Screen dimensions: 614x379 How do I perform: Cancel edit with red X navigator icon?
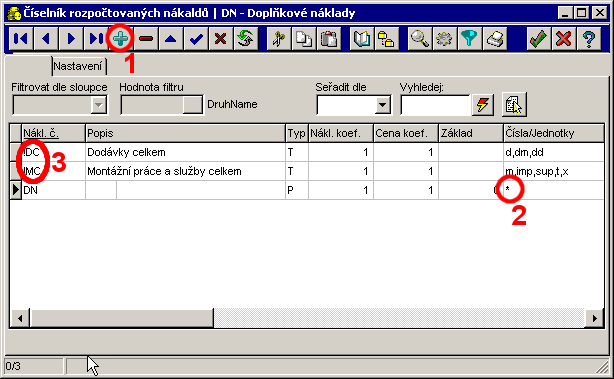point(221,38)
